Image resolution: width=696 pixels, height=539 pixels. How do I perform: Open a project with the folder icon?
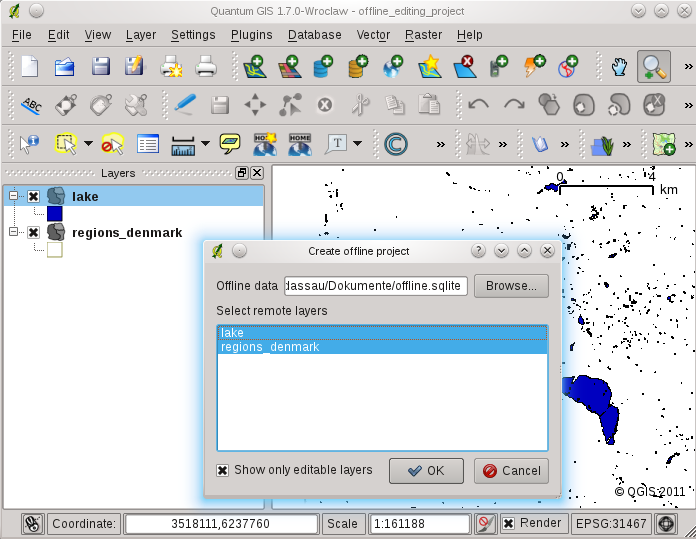(65, 67)
